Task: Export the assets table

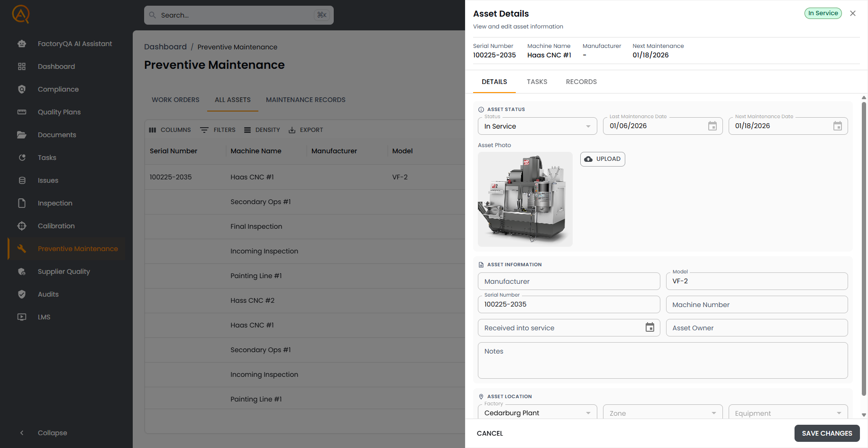Action: point(306,130)
